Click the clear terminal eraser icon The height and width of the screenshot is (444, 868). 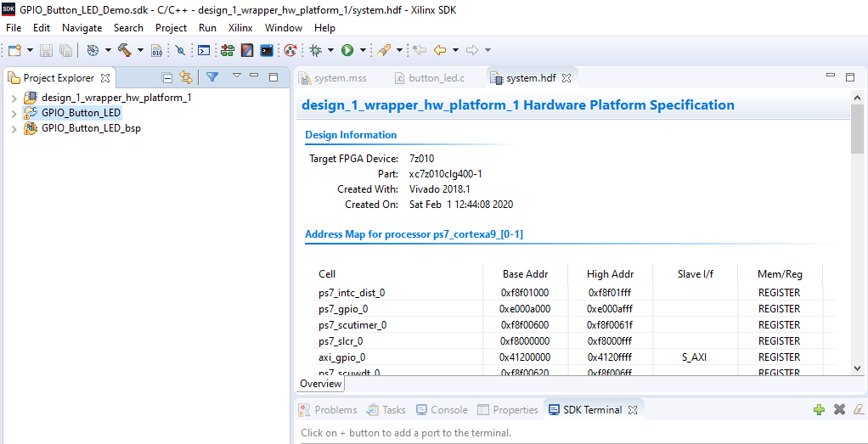pyautogui.click(x=858, y=410)
